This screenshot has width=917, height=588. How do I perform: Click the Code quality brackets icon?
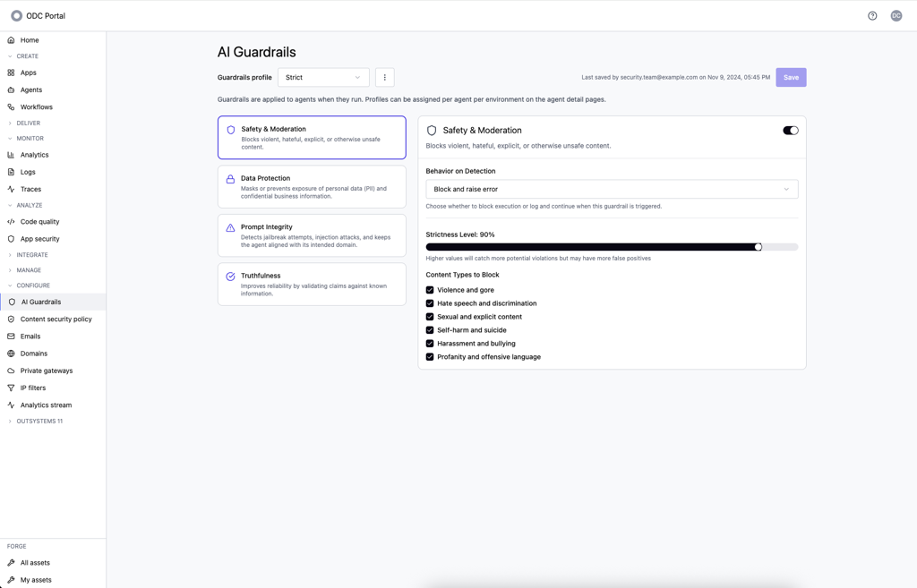[11, 222]
